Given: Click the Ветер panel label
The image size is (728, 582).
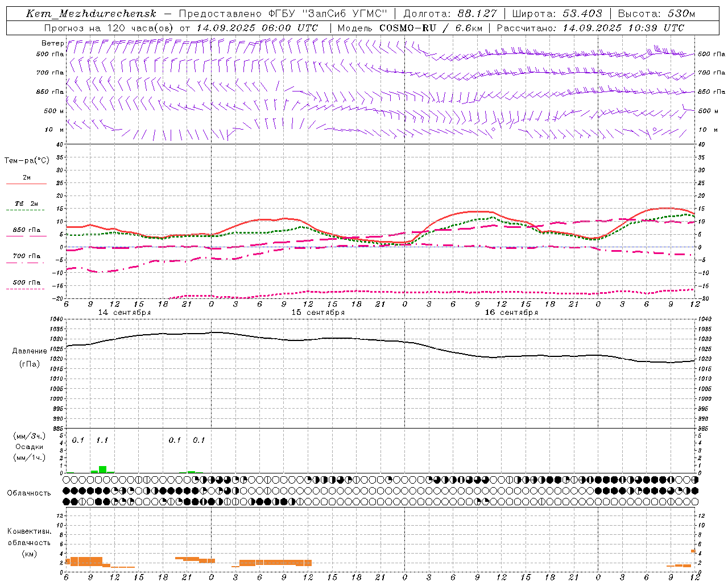Looking at the screenshot, I should click(x=52, y=43).
